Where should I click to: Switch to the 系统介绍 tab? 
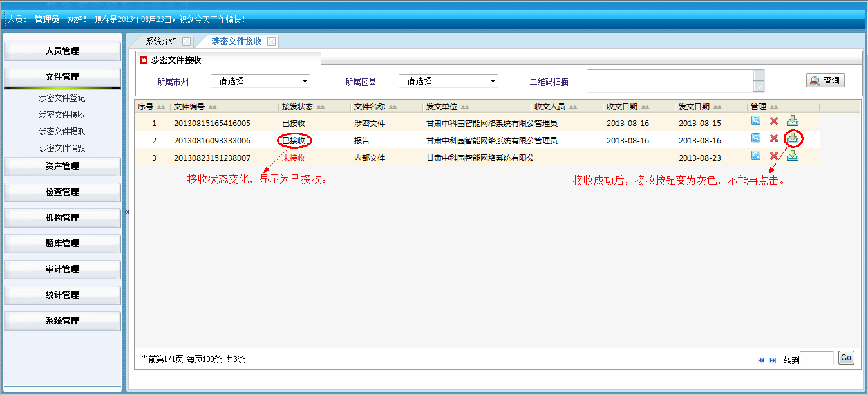[161, 41]
